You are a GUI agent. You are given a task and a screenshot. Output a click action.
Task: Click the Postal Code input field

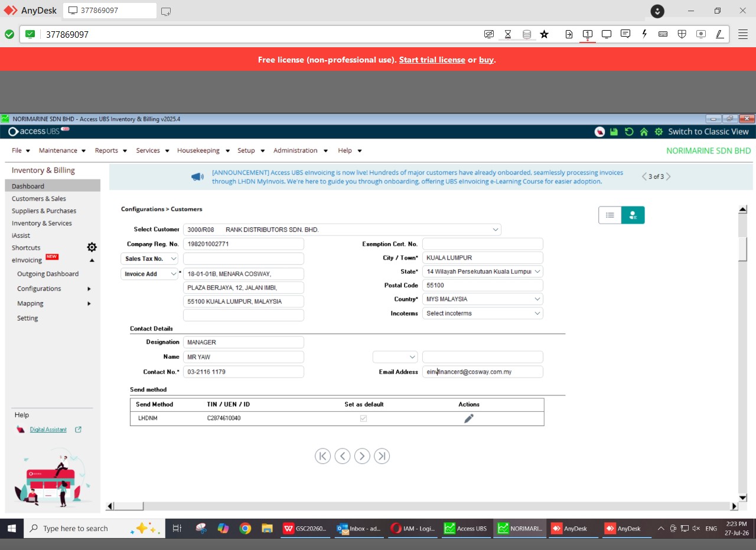483,286
